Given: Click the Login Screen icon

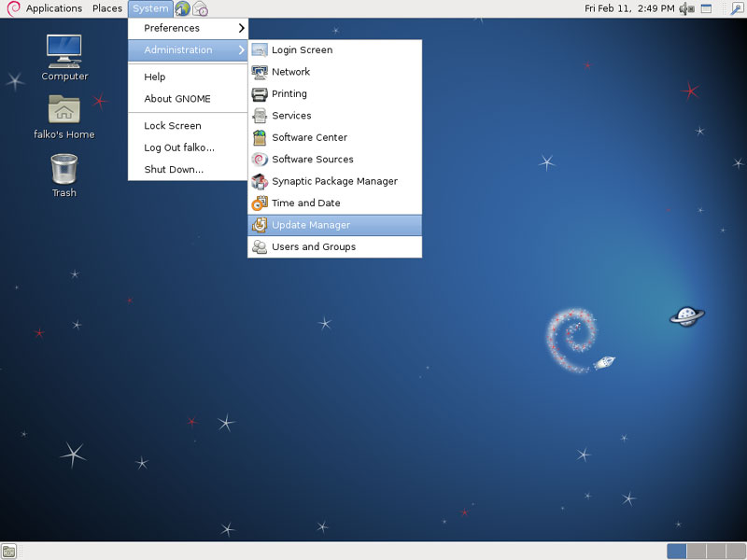Looking at the screenshot, I should (260, 50).
